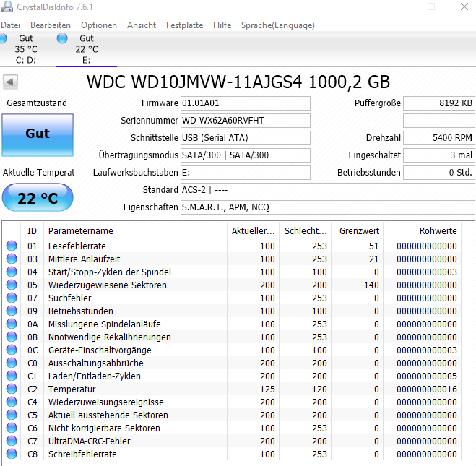Viewport: 476px width, 466px height.
Task: Select the Wiederzugewiesene Sektoren parameter name
Action: tap(108, 285)
